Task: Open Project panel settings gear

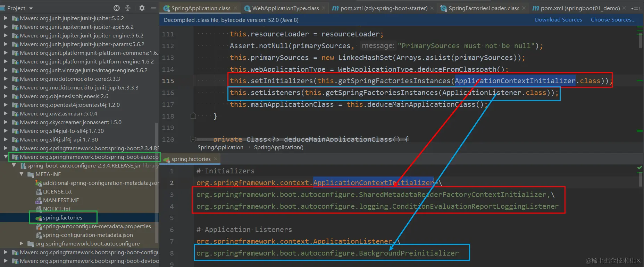Action: 142,8
